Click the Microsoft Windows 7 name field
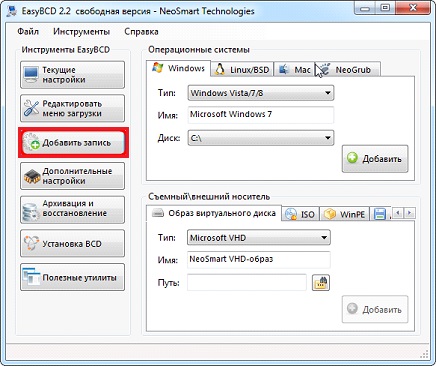 click(261, 115)
